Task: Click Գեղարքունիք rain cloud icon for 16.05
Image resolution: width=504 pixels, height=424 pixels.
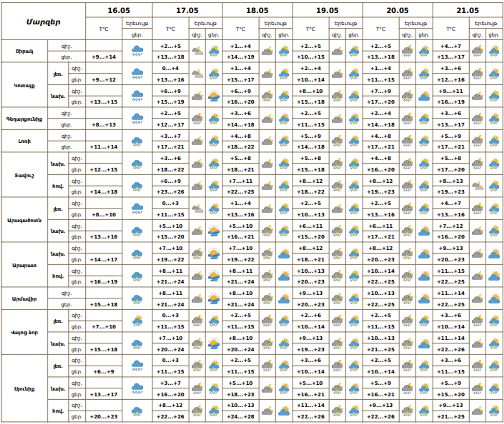Action: point(137,119)
